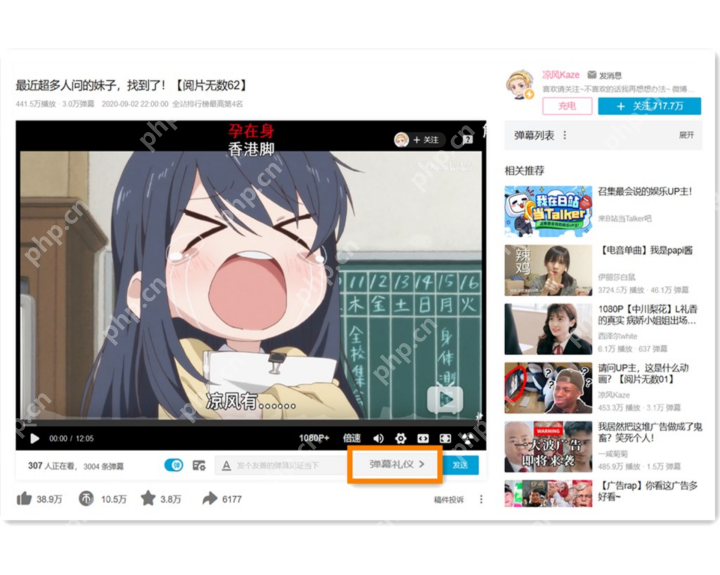Open the 我是papi酱 recommended video thumbnail
The image size is (720, 575).
[548, 270]
